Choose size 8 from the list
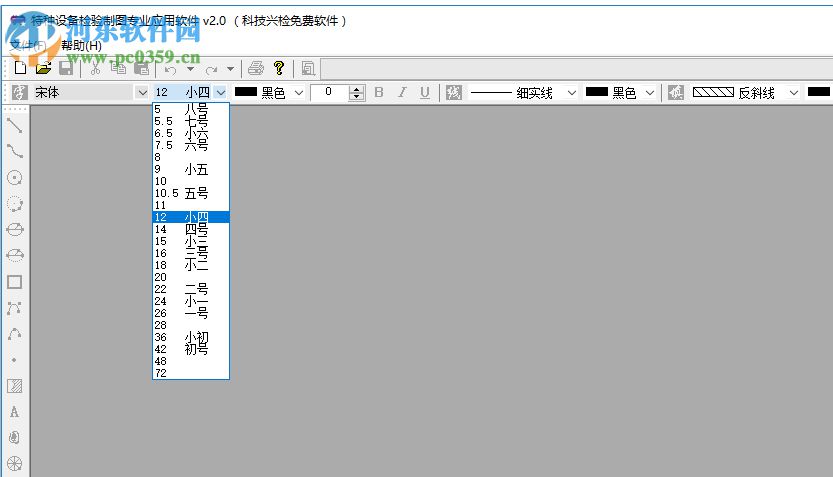The height and width of the screenshot is (477, 833). point(191,157)
